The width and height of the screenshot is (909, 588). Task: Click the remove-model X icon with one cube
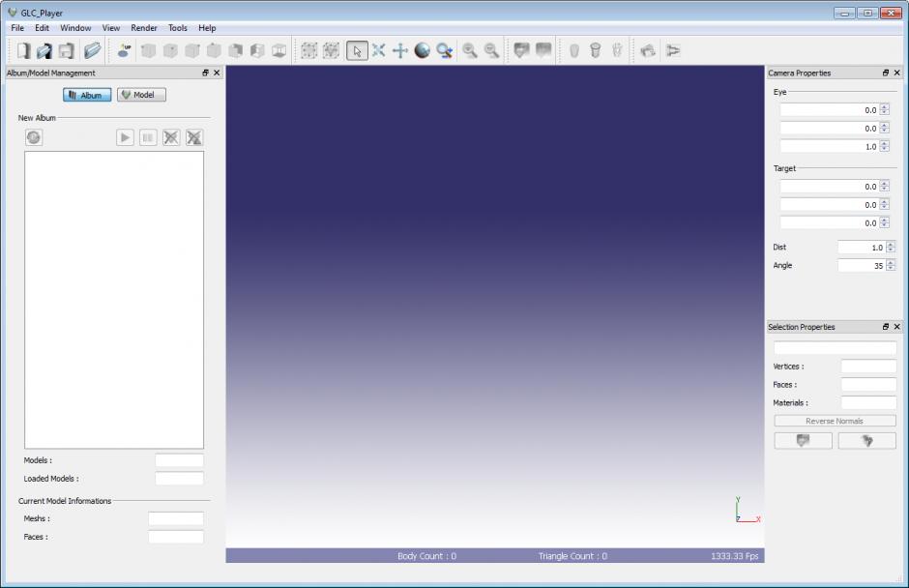[171, 137]
